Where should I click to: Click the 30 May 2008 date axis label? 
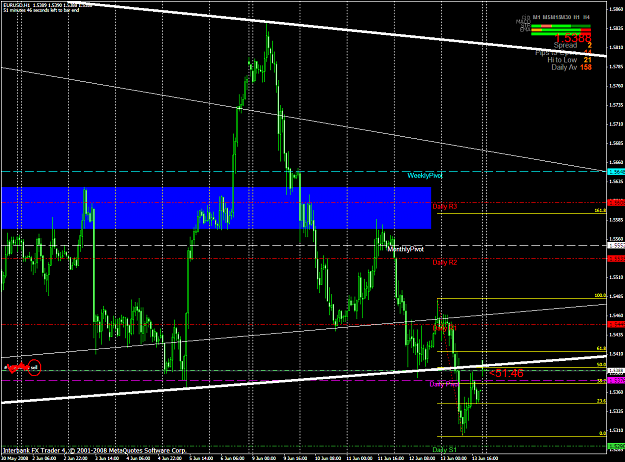click(13, 458)
